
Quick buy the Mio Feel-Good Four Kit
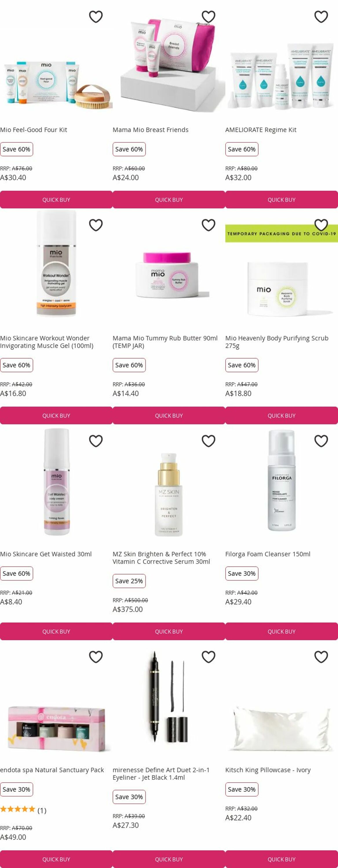pyautogui.click(x=56, y=199)
